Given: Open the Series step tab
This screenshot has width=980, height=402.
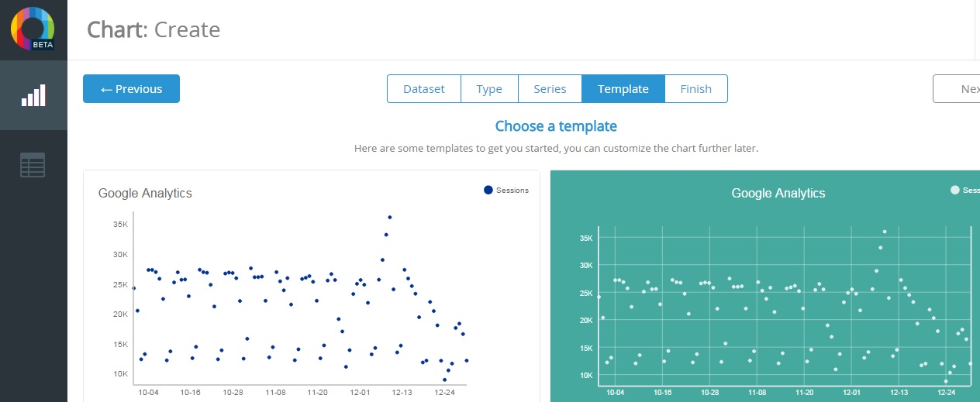Looking at the screenshot, I should (x=550, y=89).
